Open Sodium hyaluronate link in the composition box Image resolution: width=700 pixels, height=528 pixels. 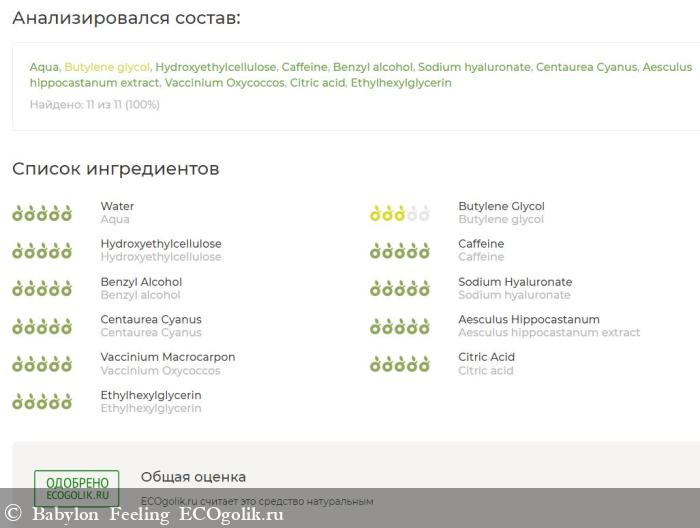[x=474, y=67]
